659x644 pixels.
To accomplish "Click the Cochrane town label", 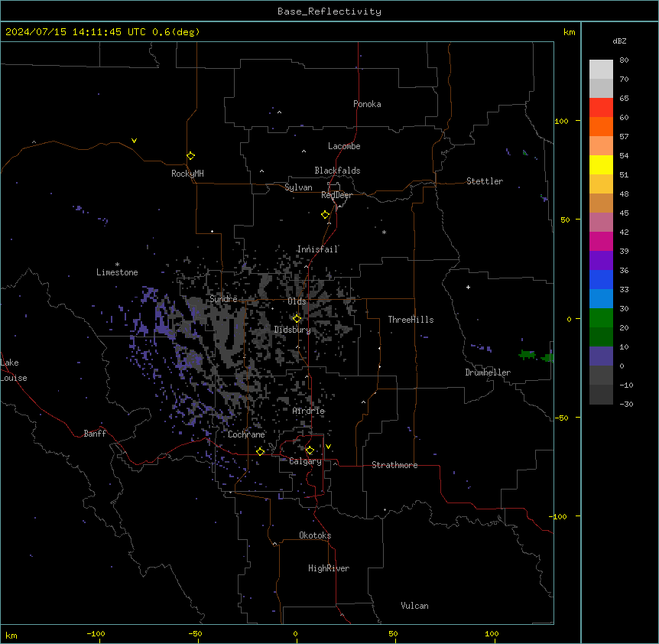I will tap(246, 434).
